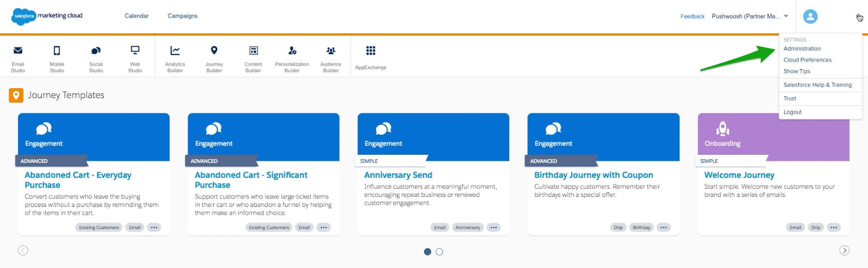Click the Onboarding label on the purple card
The image size is (868, 268).
click(722, 143)
